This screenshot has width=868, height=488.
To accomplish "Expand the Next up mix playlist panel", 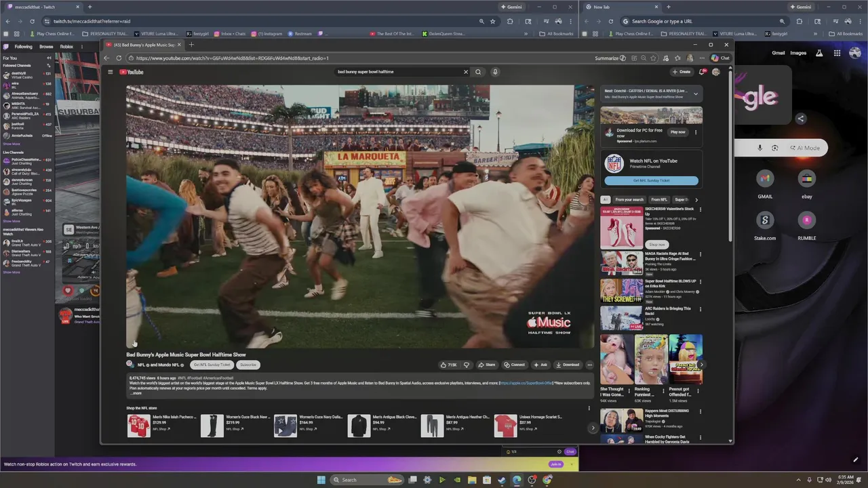I will [x=695, y=94].
